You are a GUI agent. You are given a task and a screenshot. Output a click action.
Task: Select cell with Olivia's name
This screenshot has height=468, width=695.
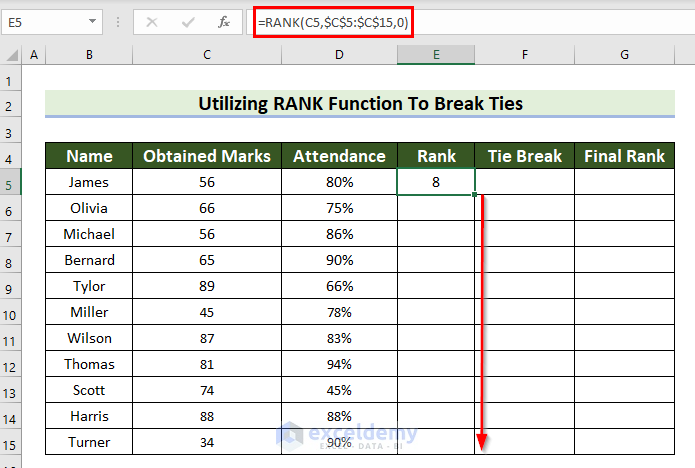click(89, 208)
